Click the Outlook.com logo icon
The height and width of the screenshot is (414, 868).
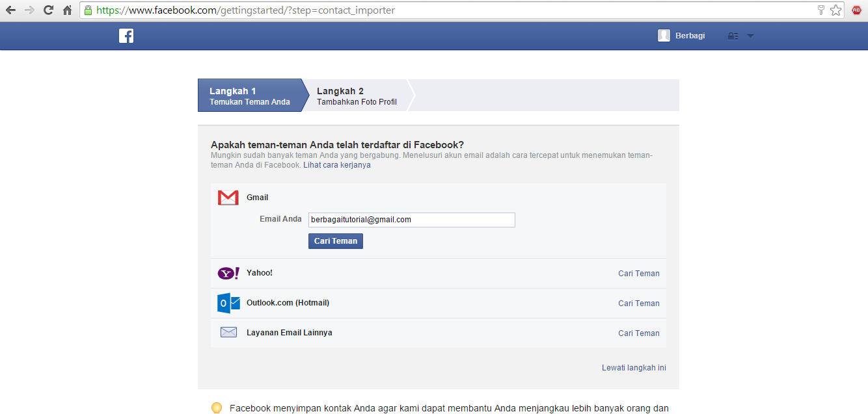228,304
